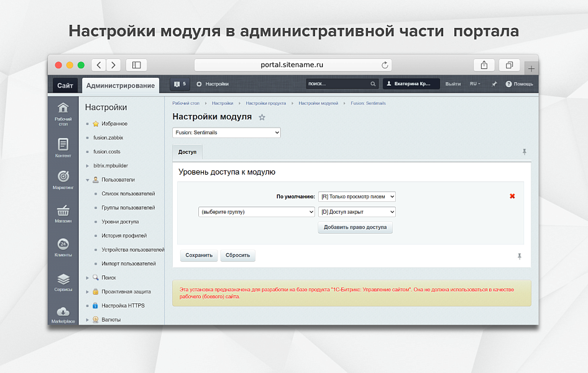Open the По умолчанию access level dropdown
The width and height of the screenshot is (588, 373).
click(357, 196)
